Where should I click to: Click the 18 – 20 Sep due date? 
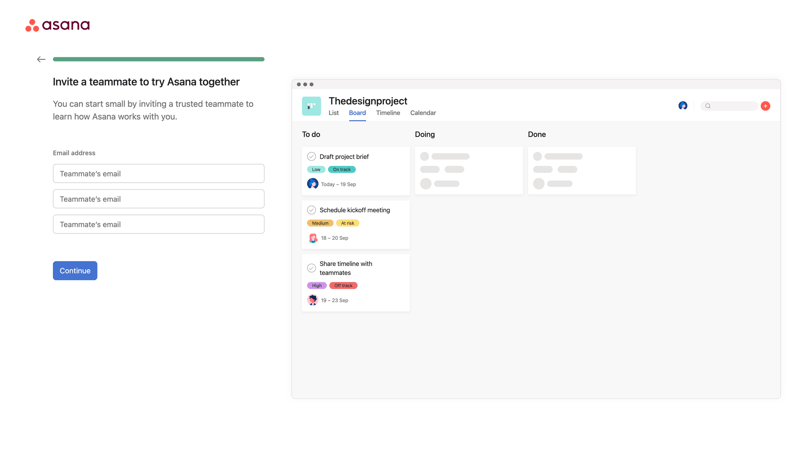pyautogui.click(x=335, y=238)
